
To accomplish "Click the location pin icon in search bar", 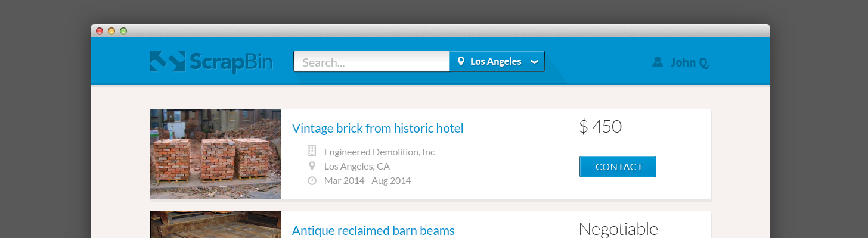I will click(x=461, y=61).
